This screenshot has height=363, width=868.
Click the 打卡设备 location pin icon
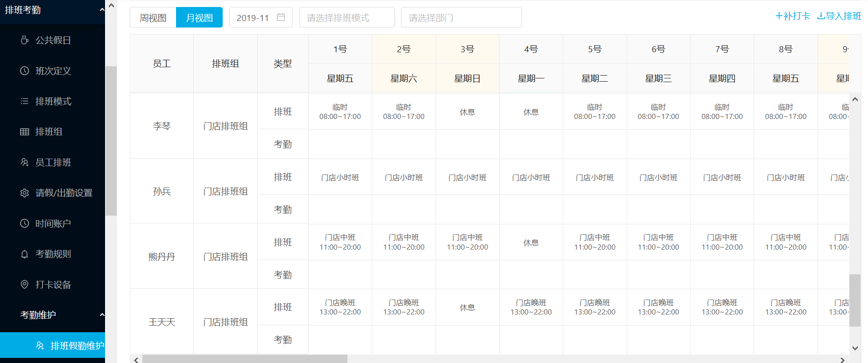pyautogui.click(x=25, y=285)
